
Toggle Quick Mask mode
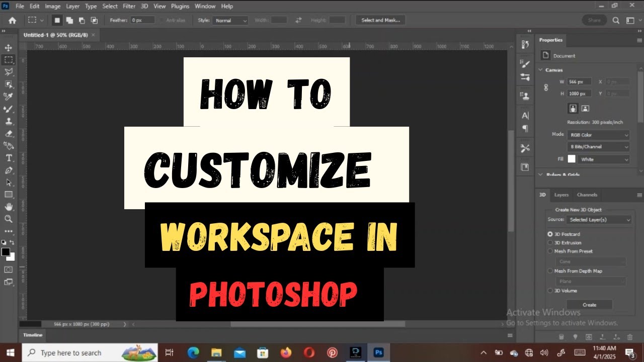(9, 269)
